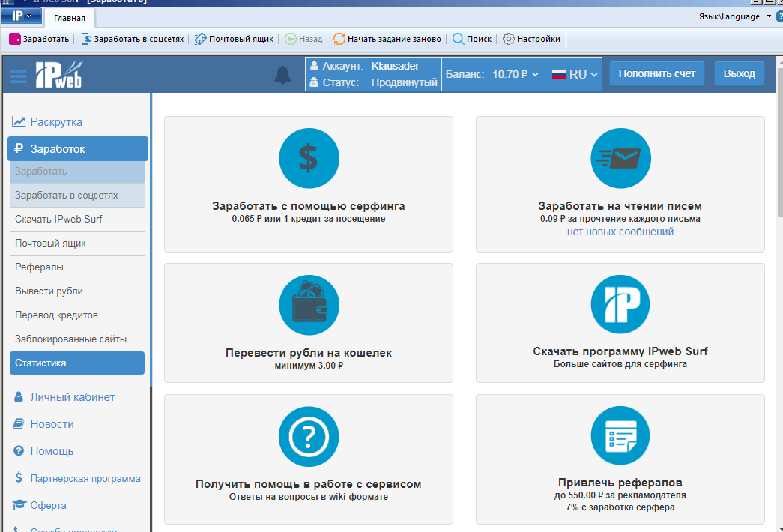Viewport: 783px width, 532px height.
Task: Click the pink Заработать toolbar icon
Action: click(x=15, y=39)
